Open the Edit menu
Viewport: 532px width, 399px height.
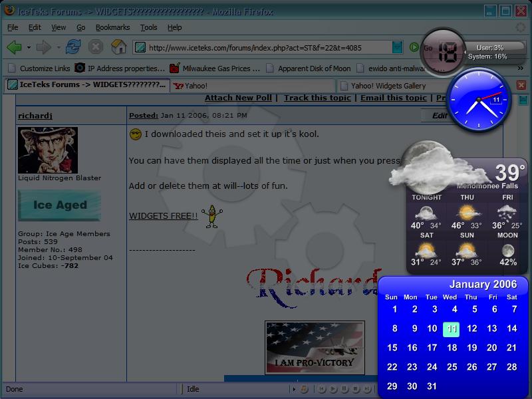click(35, 27)
